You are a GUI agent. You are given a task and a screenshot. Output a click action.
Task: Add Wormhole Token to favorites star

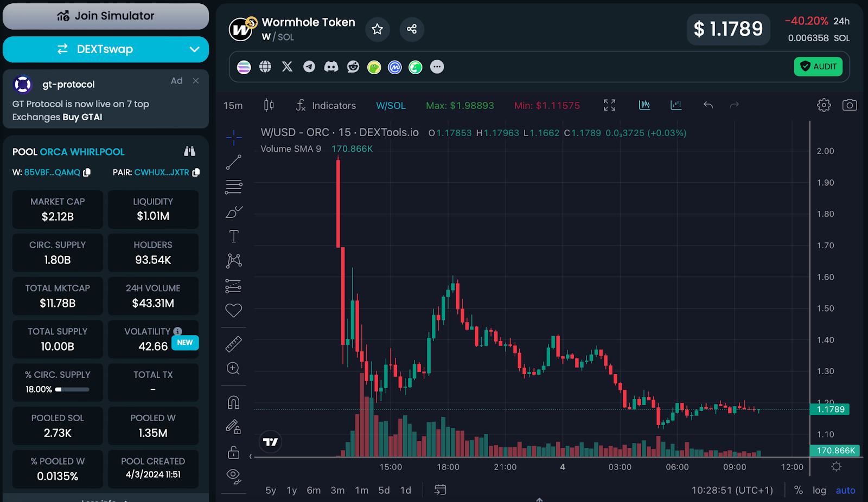[x=378, y=29]
